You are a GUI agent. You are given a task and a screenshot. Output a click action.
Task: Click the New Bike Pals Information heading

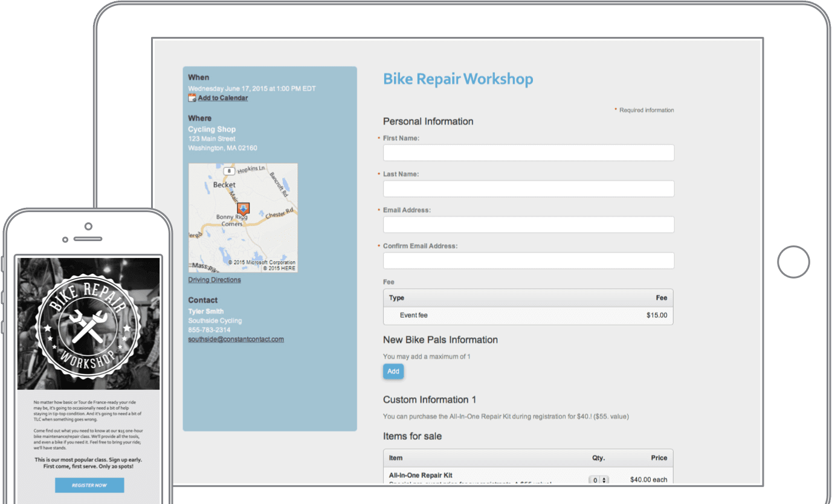[x=440, y=340]
